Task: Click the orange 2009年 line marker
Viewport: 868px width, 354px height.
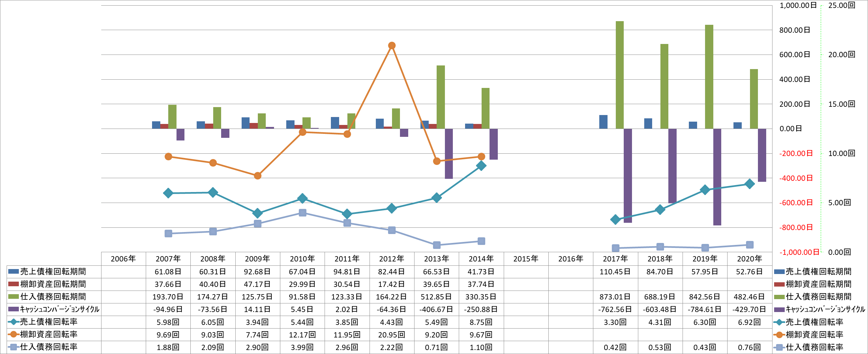Action: [257, 176]
